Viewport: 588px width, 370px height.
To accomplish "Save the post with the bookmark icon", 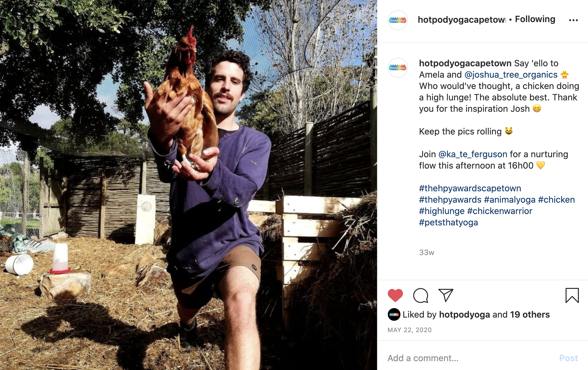I will pos(572,296).
